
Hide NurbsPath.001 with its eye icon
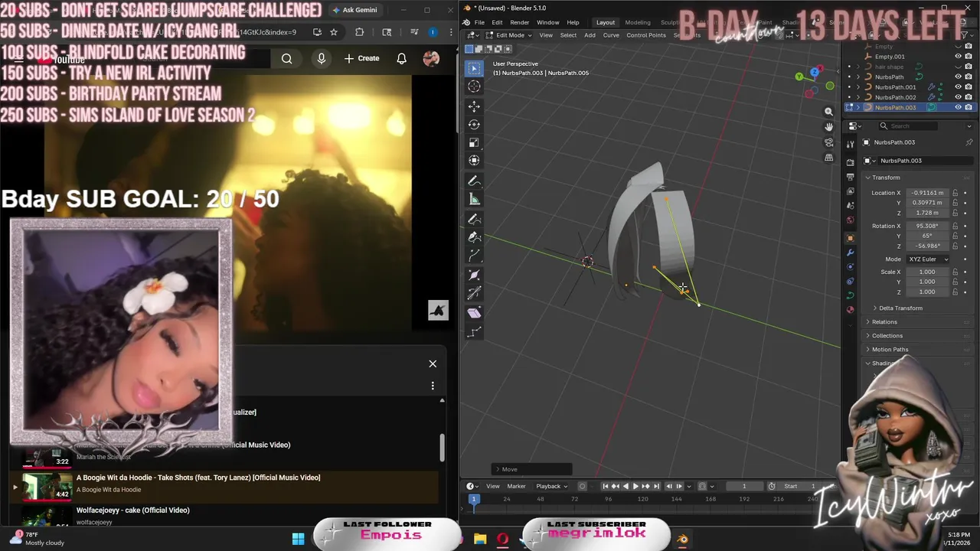[958, 87]
